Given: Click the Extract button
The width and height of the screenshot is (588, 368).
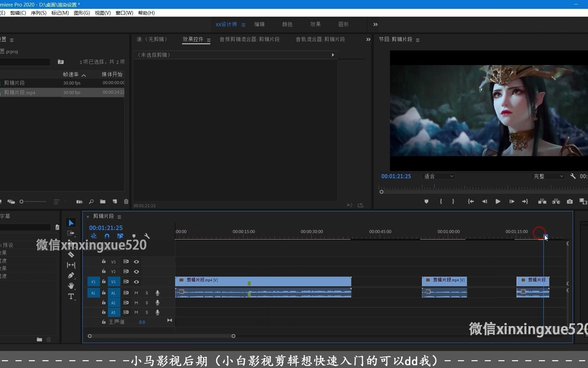Looking at the screenshot, I should [556, 201].
